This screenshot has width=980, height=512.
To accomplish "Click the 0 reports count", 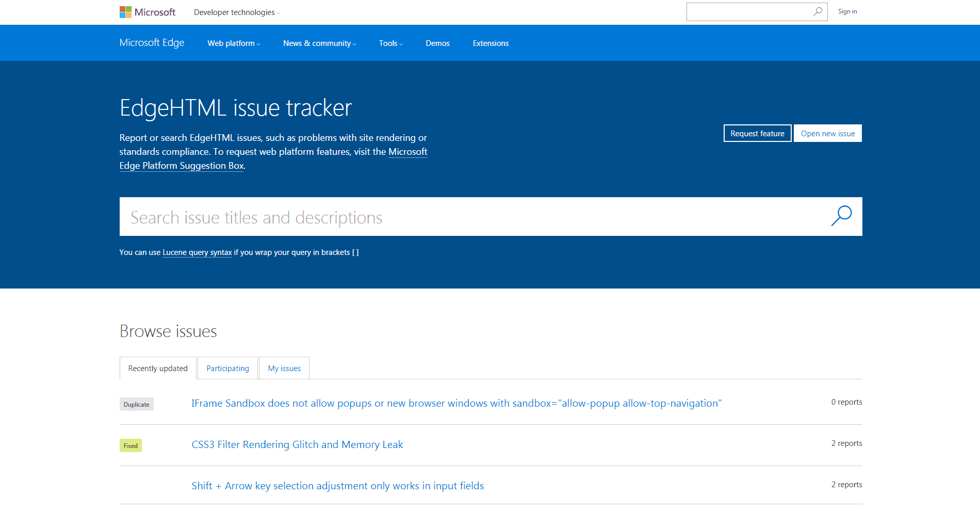I will pyautogui.click(x=846, y=402).
